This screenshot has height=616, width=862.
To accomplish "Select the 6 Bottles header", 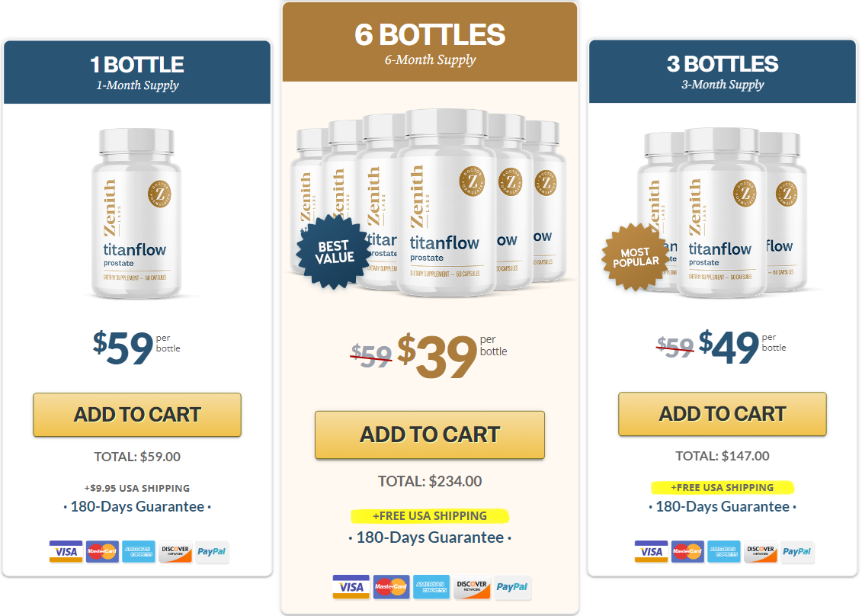I will [x=430, y=42].
